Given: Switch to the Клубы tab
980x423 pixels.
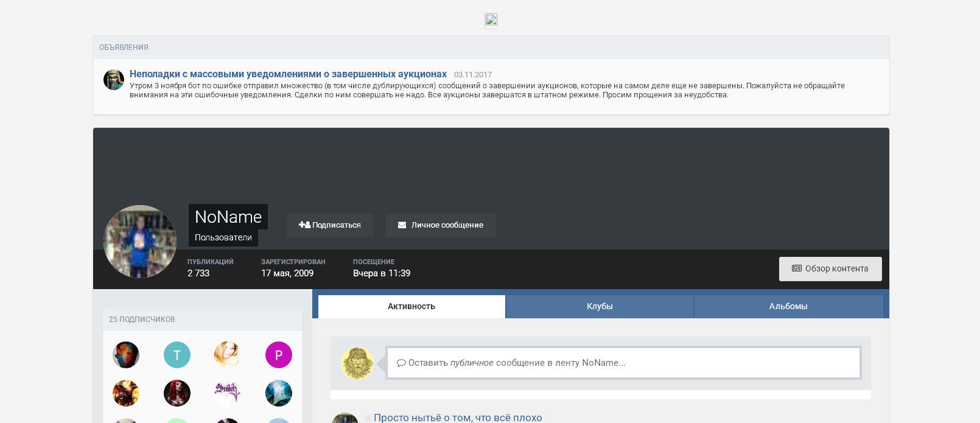Looking at the screenshot, I should [600, 307].
